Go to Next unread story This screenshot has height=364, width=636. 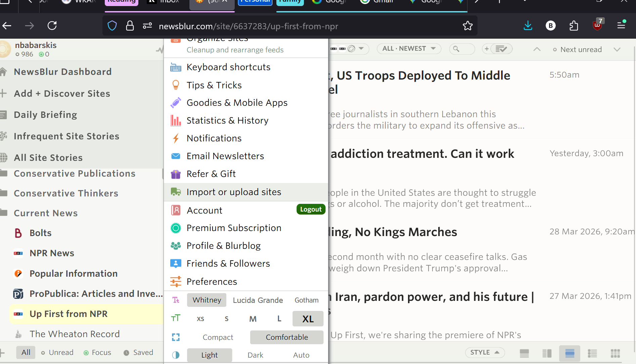pos(581,50)
